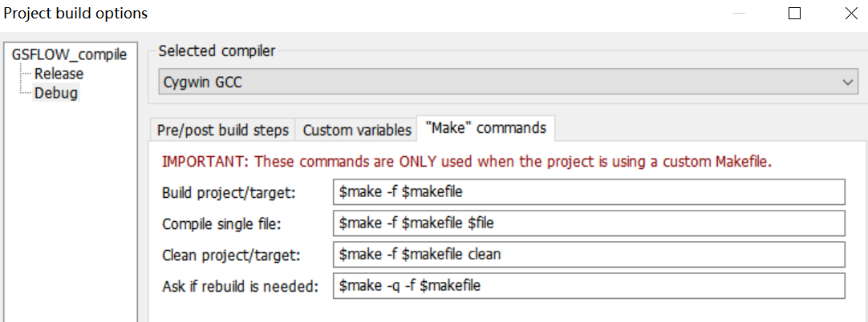Viewport: 868px width, 322px height.
Task: Click the Project build options title text
Action: (x=75, y=14)
